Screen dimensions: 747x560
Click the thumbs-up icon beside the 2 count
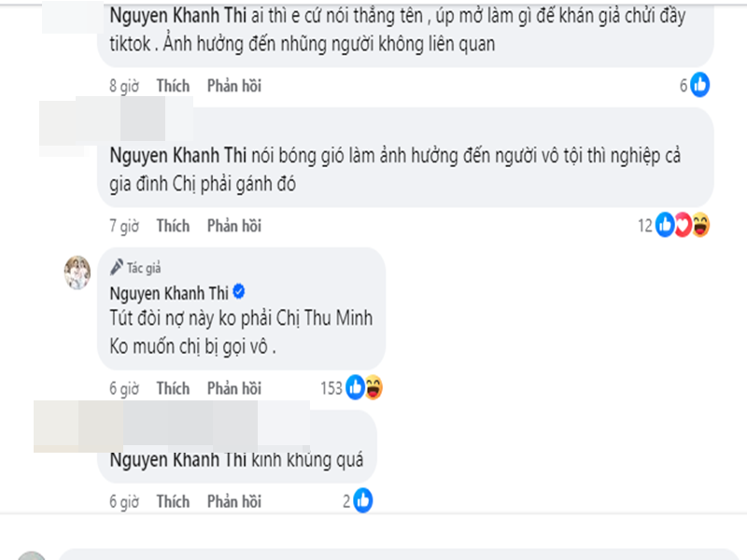[363, 500]
